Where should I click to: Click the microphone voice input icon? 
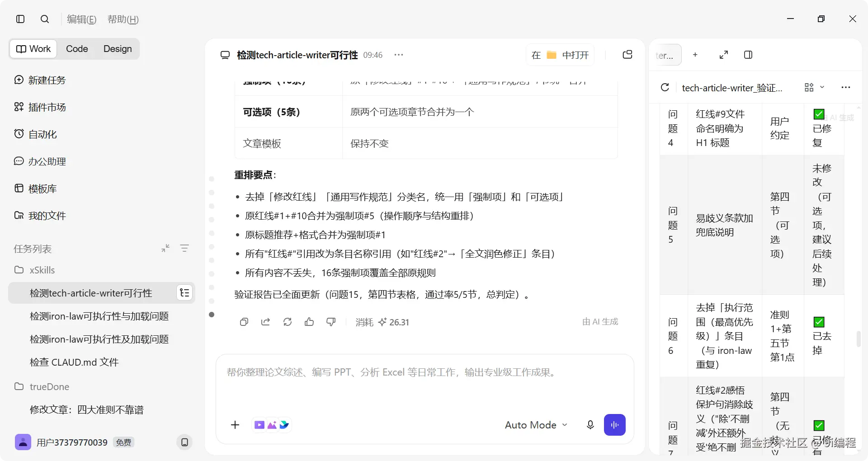pyautogui.click(x=590, y=425)
